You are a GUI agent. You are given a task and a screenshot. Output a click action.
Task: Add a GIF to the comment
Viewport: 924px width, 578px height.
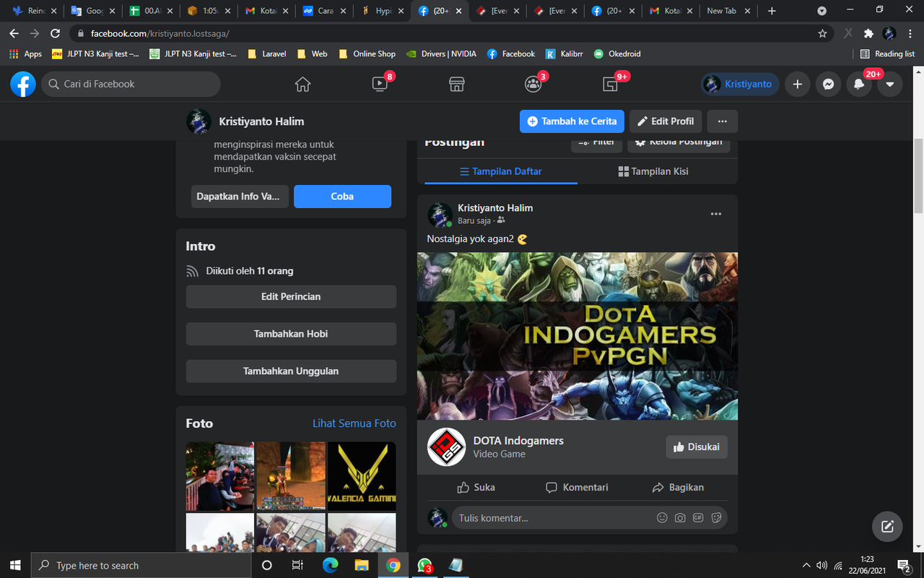(698, 518)
